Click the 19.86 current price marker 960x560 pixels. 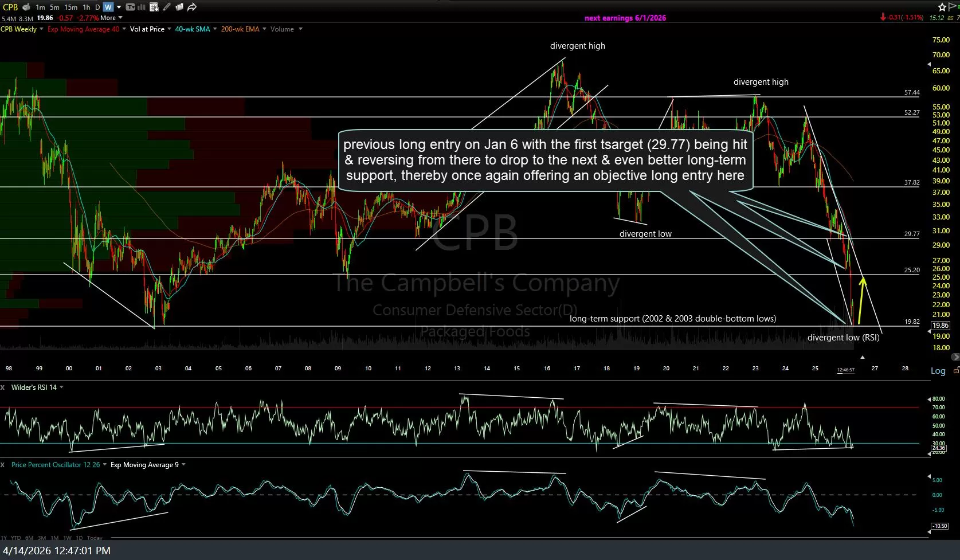(941, 326)
